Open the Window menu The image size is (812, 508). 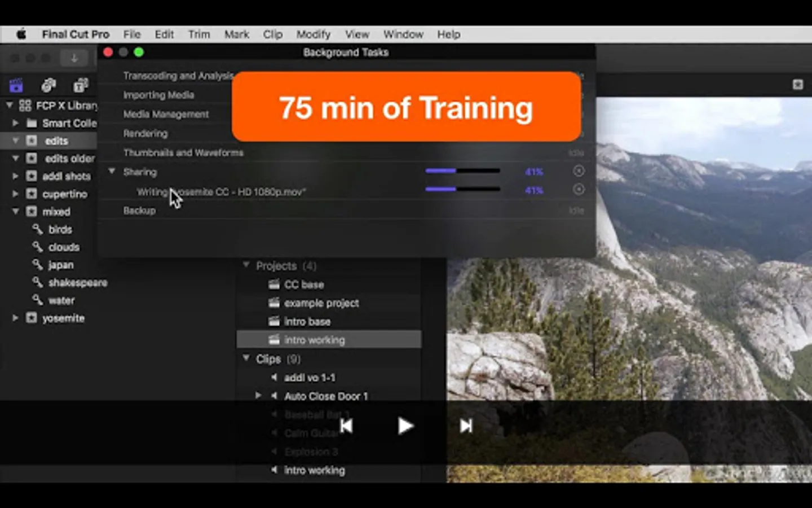click(403, 34)
